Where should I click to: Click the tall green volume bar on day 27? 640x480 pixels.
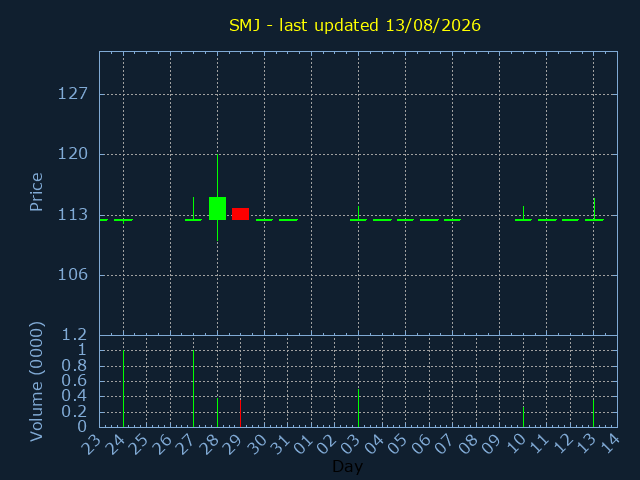click(x=193, y=389)
